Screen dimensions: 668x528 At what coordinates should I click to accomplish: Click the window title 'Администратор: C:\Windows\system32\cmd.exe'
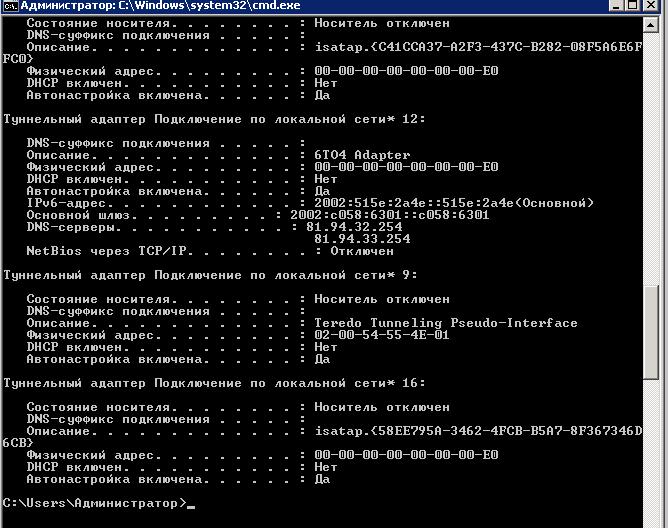click(160, 6)
